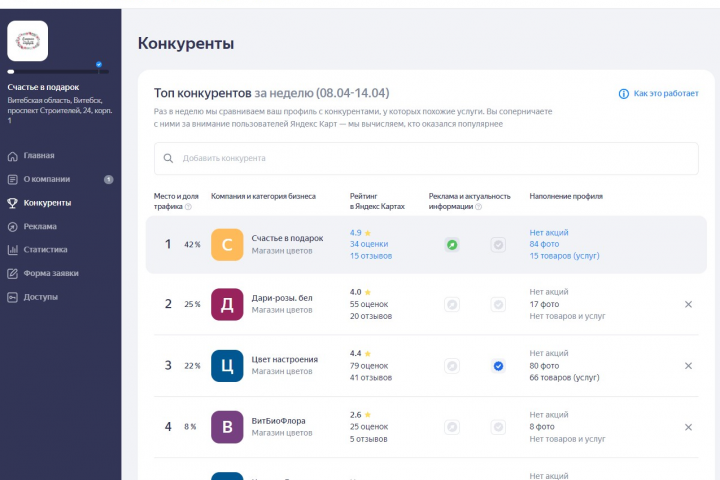Click the Форма заявки edit icon
Image resolution: width=720 pixels, height=480 pixels.
[12, 274]
